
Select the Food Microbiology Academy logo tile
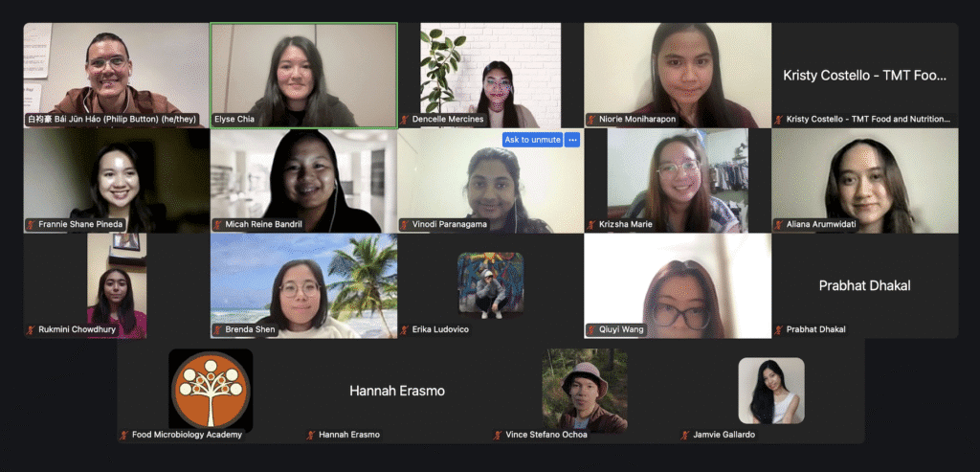click(211, 389)
